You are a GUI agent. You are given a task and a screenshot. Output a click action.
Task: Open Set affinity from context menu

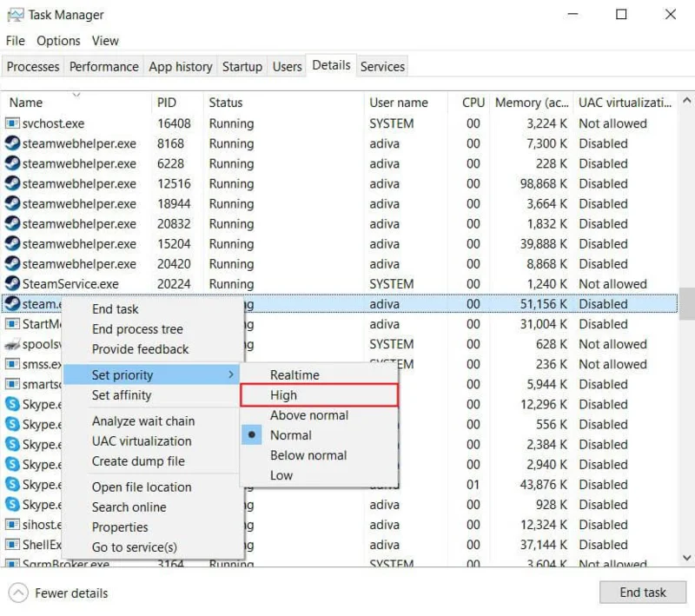[x=151, y=394]
